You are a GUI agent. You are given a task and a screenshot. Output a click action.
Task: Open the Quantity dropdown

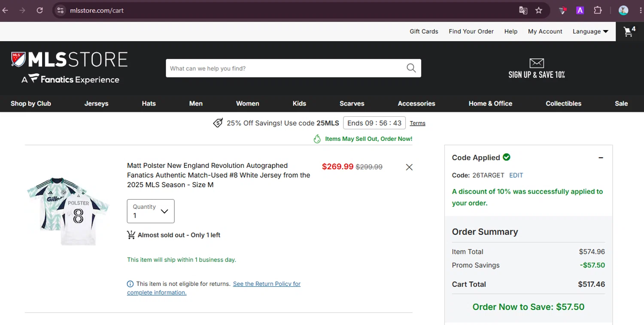coord(151,211)
